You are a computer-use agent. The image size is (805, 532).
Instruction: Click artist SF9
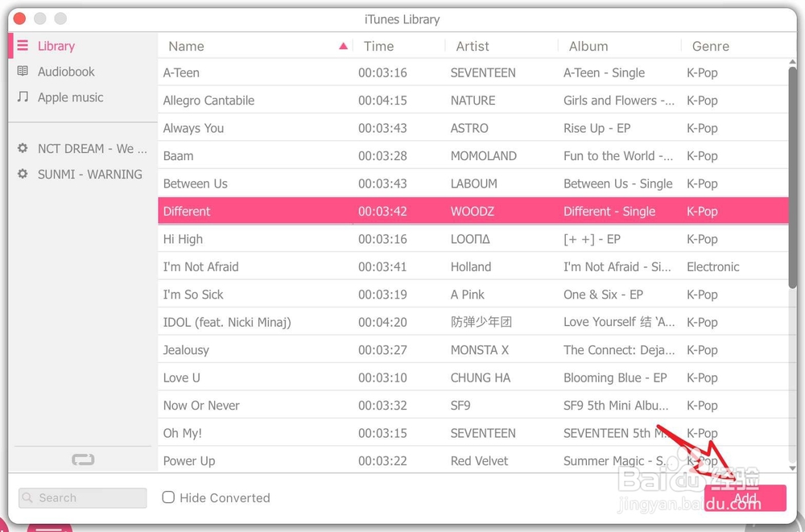point(460,405)
